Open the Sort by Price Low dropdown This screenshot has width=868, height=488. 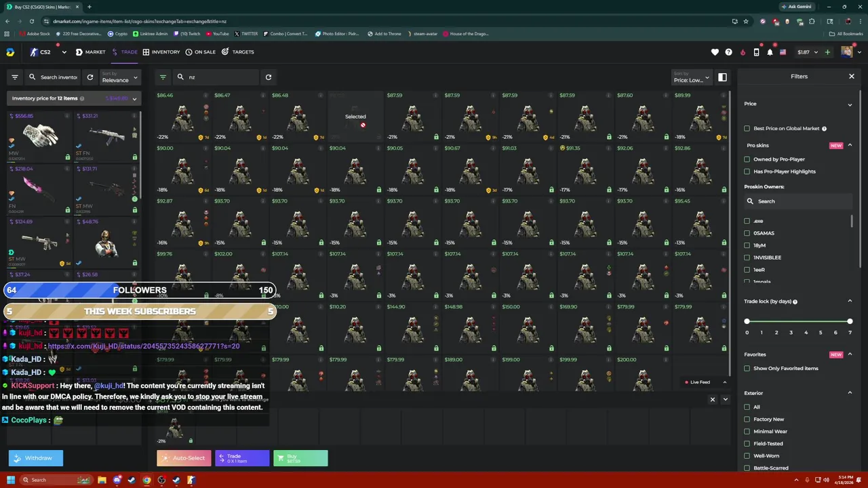tap(691, 77)
